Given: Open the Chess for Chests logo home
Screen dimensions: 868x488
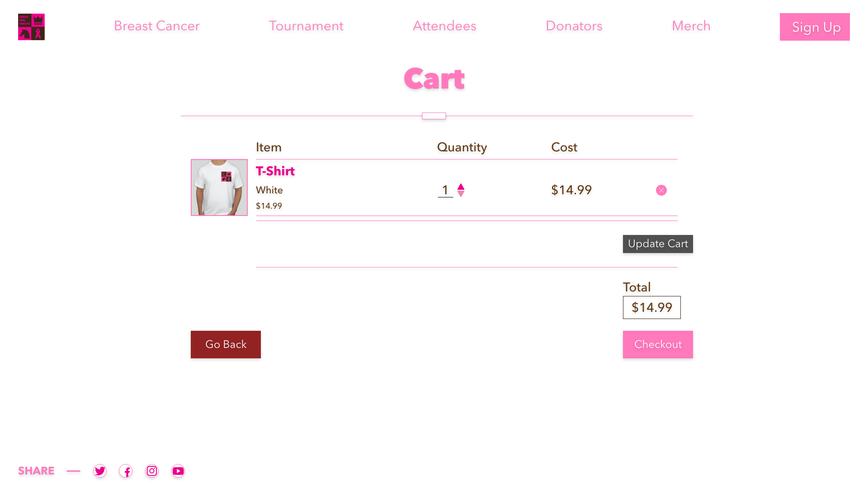Looking at the screenshot, I should (x=31, y=27).
